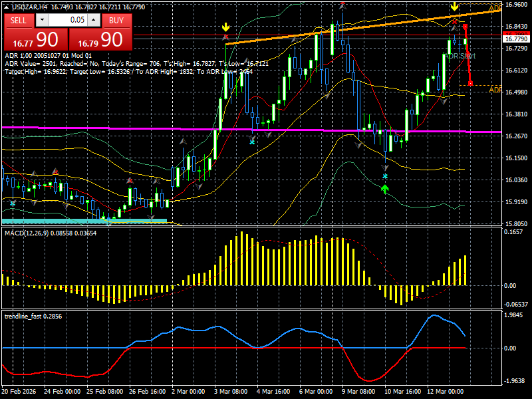The width and height of the screenshot is (532, 399).
Task: Click the 6 Mar 00:00 time axis label
Action: 316,391
